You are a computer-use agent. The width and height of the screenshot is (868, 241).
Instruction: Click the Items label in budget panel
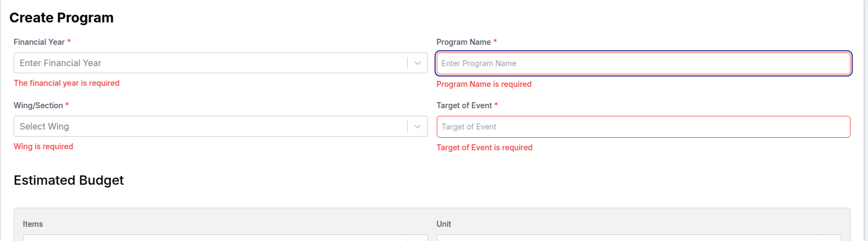pos(33,224)
